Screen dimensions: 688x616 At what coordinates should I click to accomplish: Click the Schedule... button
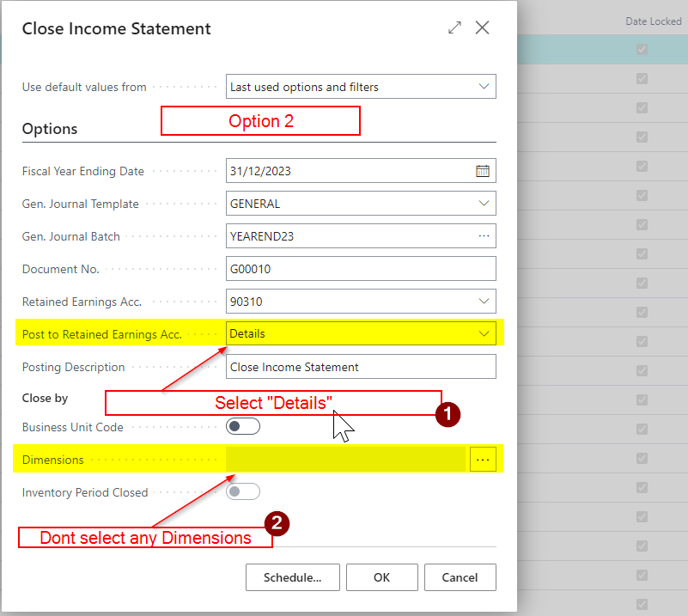pyautogui.click(x=292, y=577)
